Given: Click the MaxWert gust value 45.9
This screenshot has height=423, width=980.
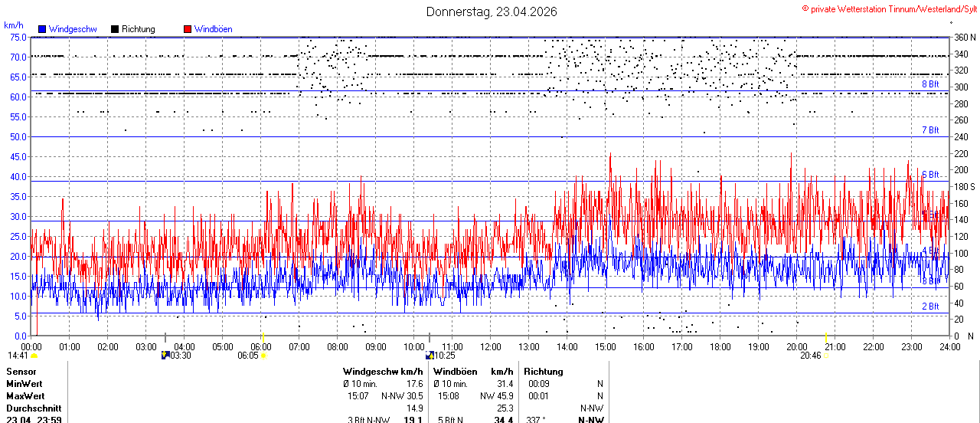Looking at the screenshot, I should [x=505, y=396].
